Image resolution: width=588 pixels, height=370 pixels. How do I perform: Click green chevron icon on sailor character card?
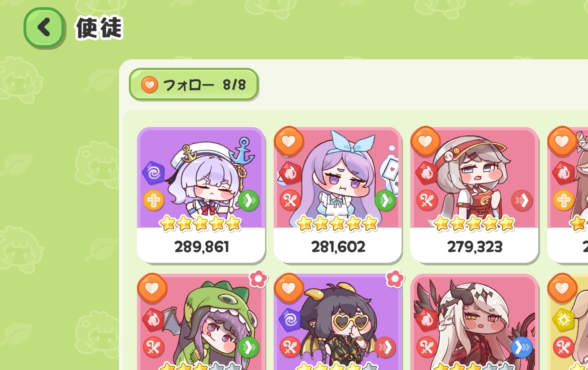(x=249, y=200)
